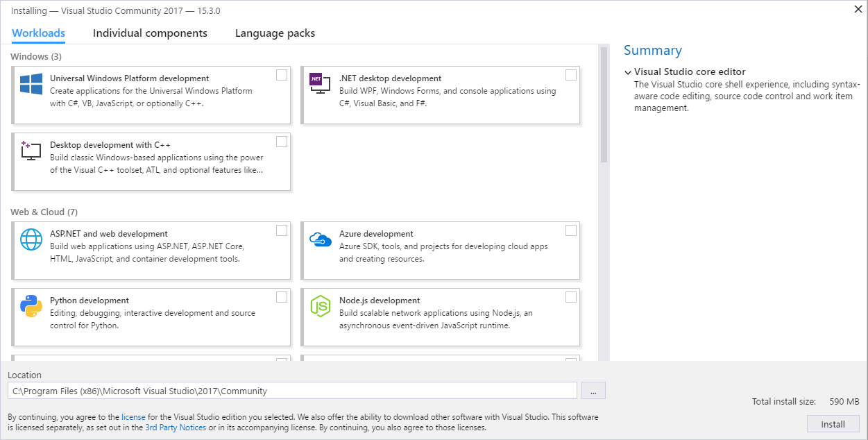Image resolution: width=868 pixels, height=440 pixels.
Task: Click the Universal Windows Platform Windows logo icon
Action: pos(31,85)
